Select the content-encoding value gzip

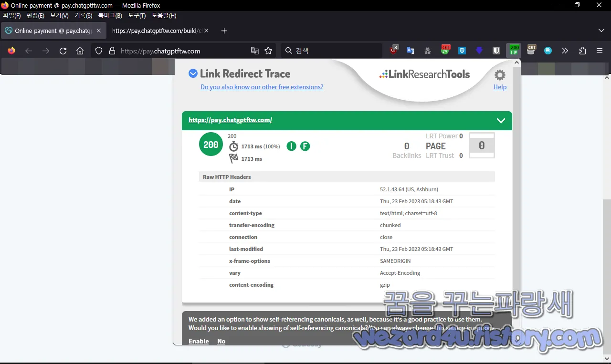click(x=385, y=285)
